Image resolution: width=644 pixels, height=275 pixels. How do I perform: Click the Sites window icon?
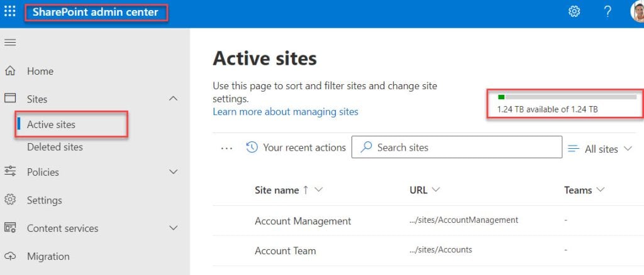coord(10,99)
